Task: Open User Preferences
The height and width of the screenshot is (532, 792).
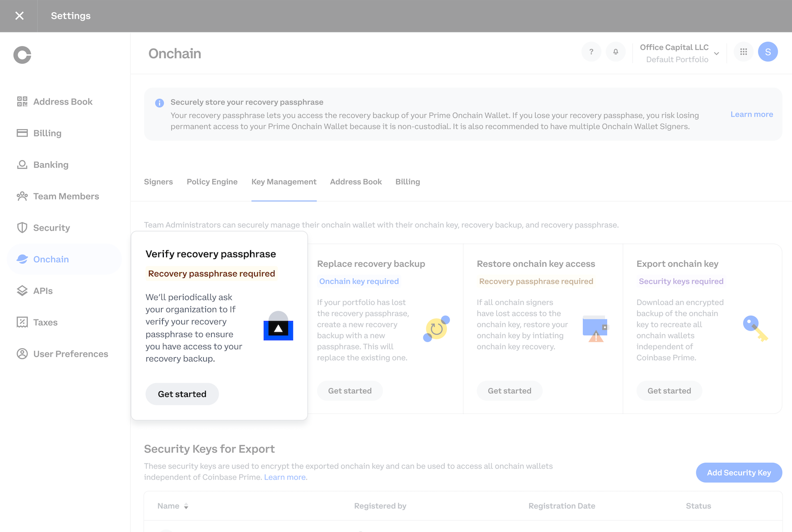Action: (70, 353)
